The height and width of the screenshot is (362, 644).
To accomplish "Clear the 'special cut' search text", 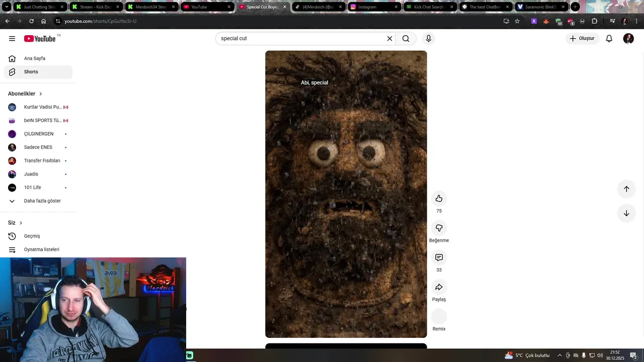I will coord(389,39).
